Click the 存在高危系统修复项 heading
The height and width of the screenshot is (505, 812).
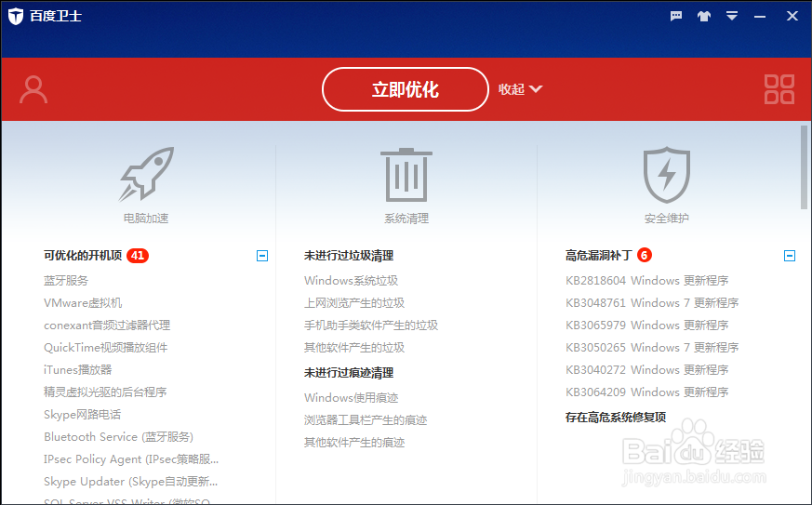(616, 417)
